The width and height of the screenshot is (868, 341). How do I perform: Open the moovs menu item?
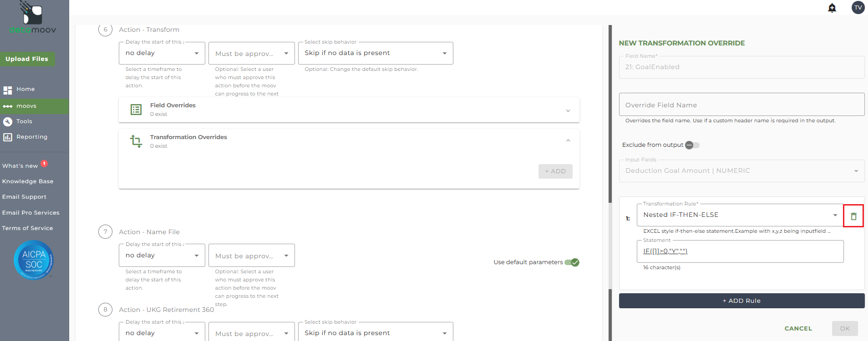coord(26,106)
